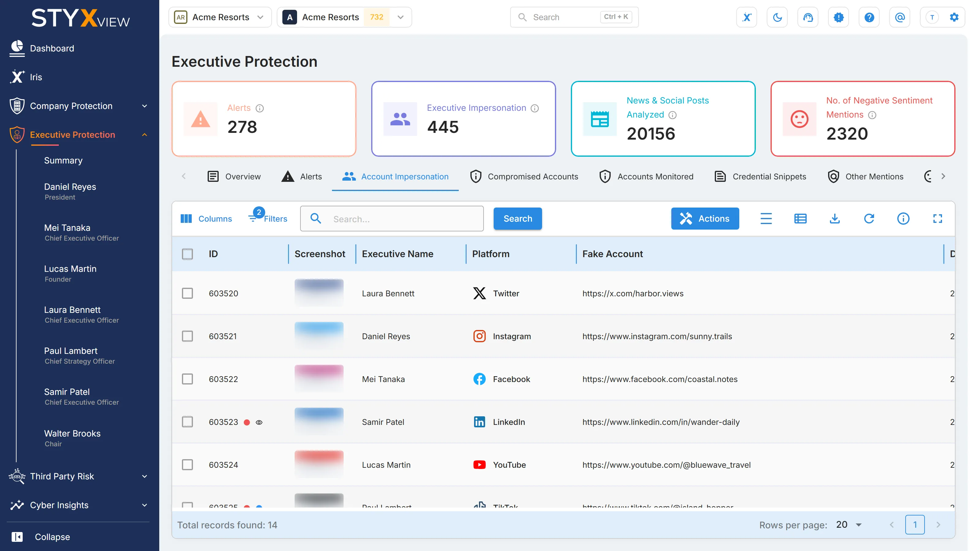This screenshot has width=980, height=551.
Task: Collapse Executive Protection menu
Action: 80,135
